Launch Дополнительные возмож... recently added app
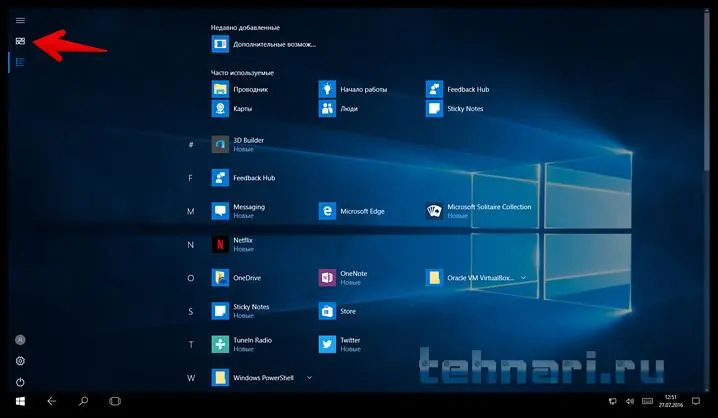This screenshot has width=718, height=418. [264, 44]
